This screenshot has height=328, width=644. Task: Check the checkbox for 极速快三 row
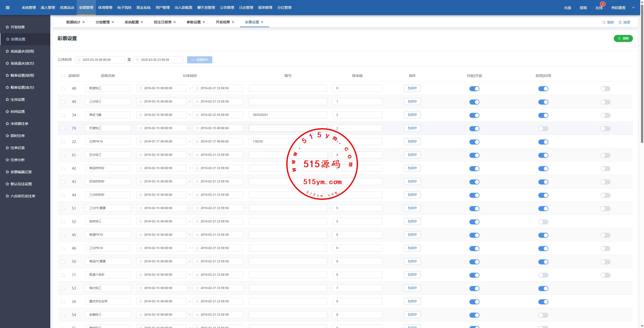pos(63,88)
